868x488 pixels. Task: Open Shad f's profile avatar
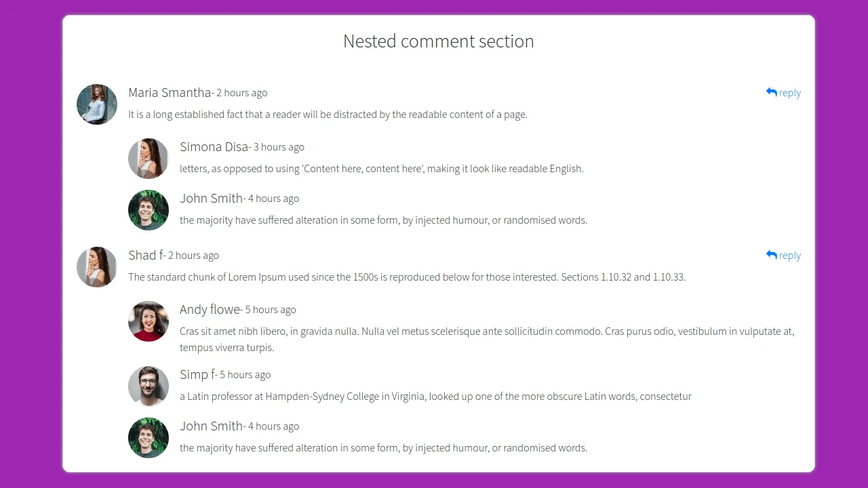coord(96,266)
